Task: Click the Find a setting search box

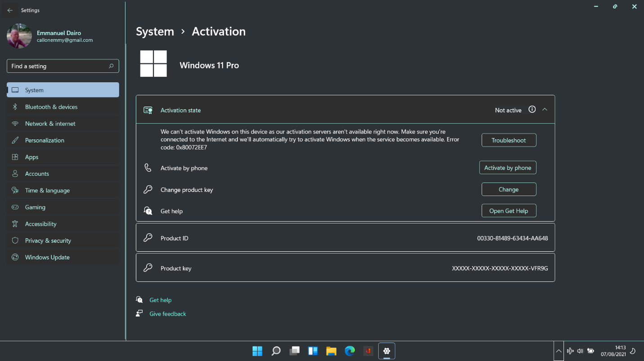Action: (58, 66)
